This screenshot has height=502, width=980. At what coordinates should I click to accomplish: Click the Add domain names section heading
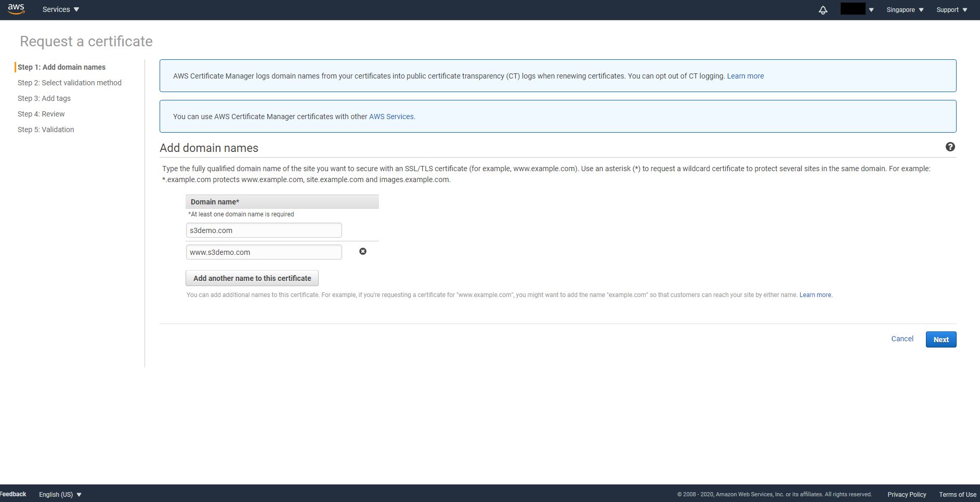pos(209,148)
